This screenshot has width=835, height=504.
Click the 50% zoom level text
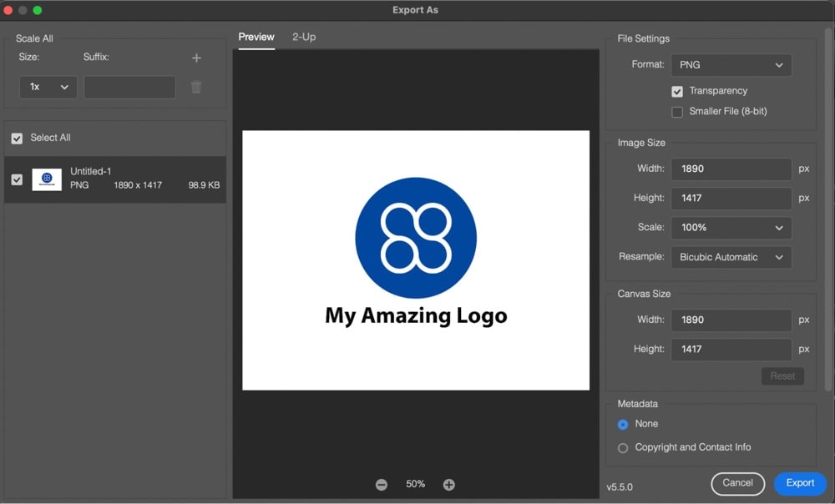coord(415,484)
